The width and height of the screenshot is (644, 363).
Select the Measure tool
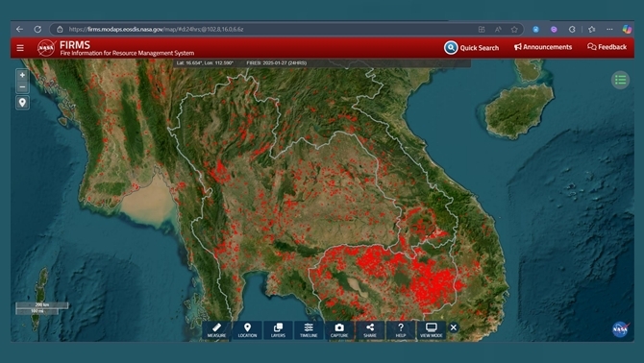coord(217,329)
